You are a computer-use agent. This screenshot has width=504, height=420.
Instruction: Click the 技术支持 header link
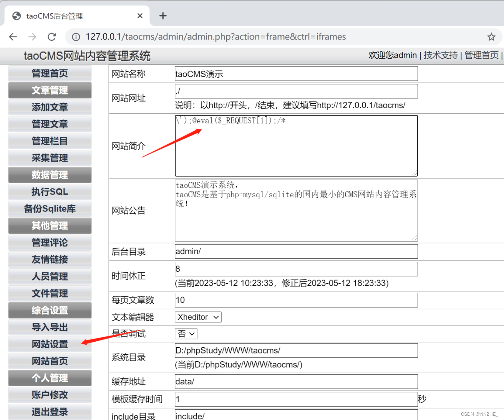pyautogui.click(x=441, y=55)
